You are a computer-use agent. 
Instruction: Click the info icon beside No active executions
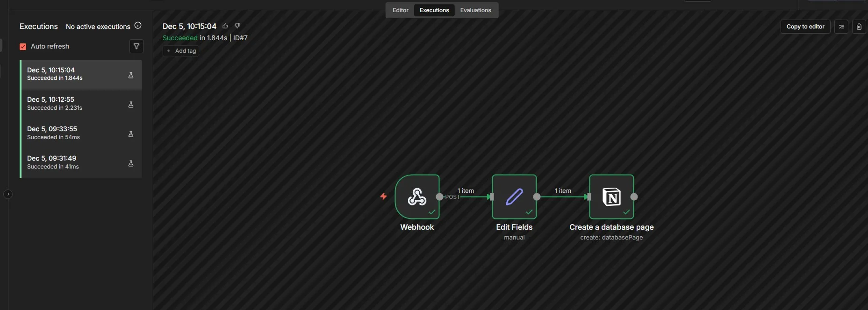(x=138, y=26)
